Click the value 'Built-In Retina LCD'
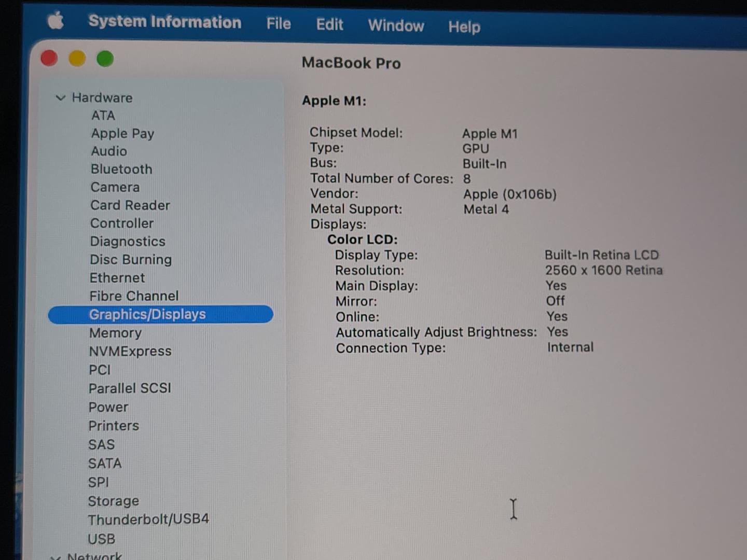This screenshot has width=747, height=560. click(x=602, y=255)
